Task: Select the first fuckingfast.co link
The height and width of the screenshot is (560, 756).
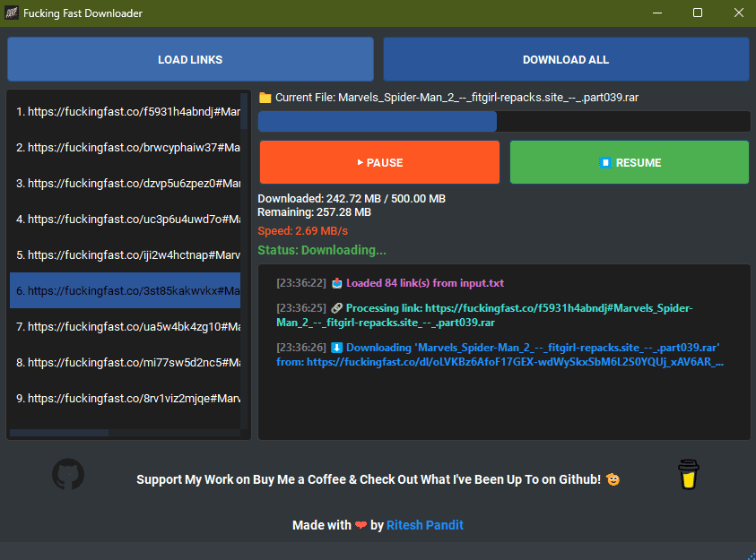Action: point(125,111)
